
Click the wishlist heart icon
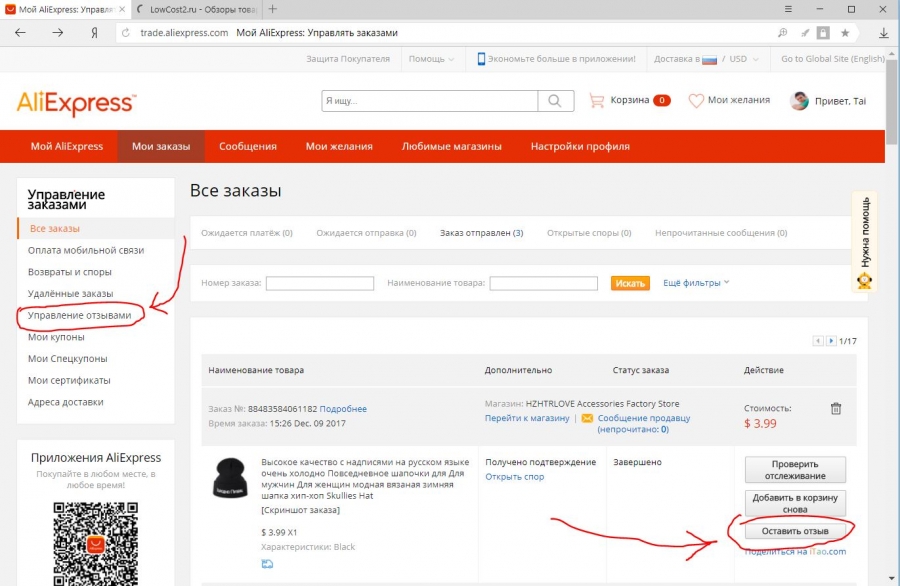click(696, 101)
